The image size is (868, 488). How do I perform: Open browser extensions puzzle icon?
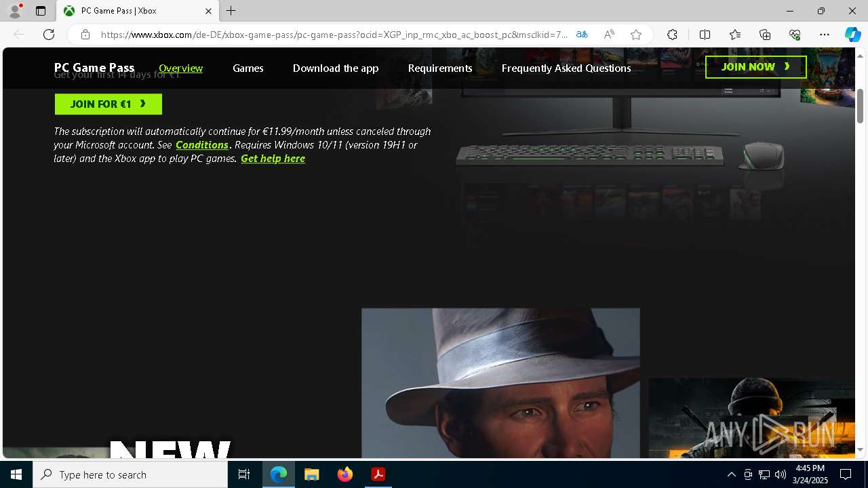[672, 35]
